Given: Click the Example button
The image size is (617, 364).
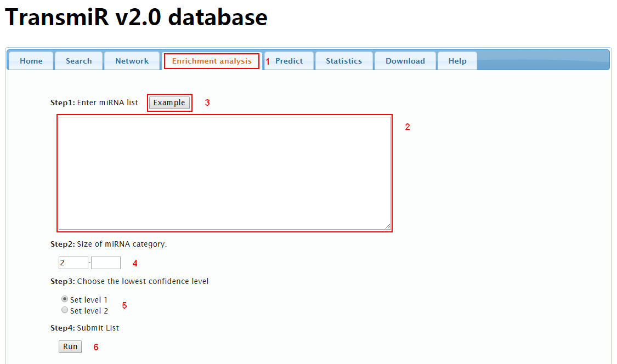Looking at the screenshot, I should coord(169,103).
